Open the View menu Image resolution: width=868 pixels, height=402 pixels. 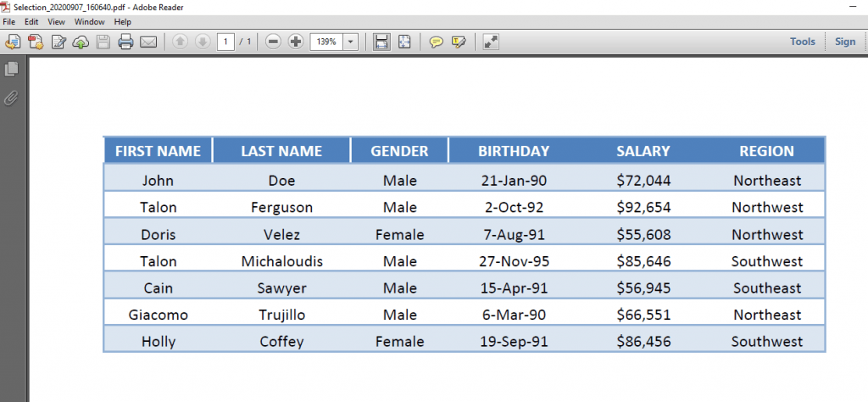coord(57,21)
